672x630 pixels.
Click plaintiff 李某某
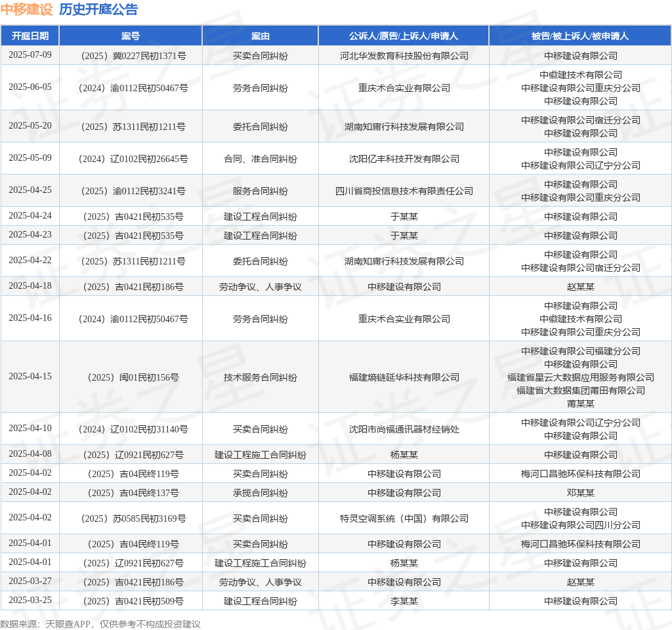tap(404, 602)
